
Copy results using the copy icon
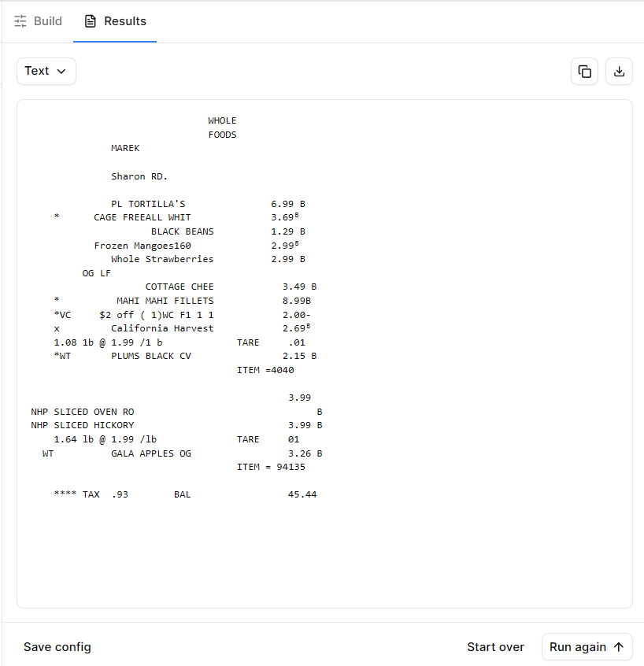(x=584, y=72)
